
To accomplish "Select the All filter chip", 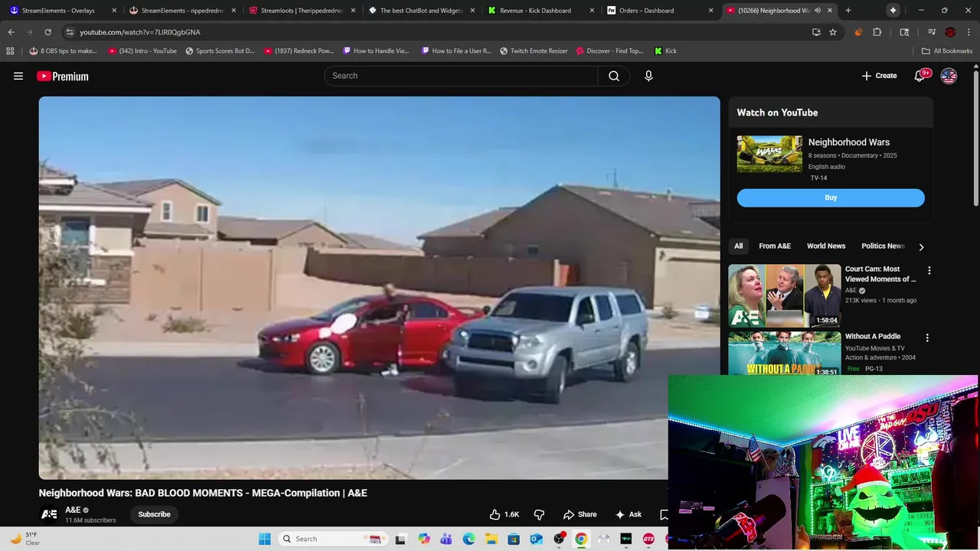I will [738, 246].
